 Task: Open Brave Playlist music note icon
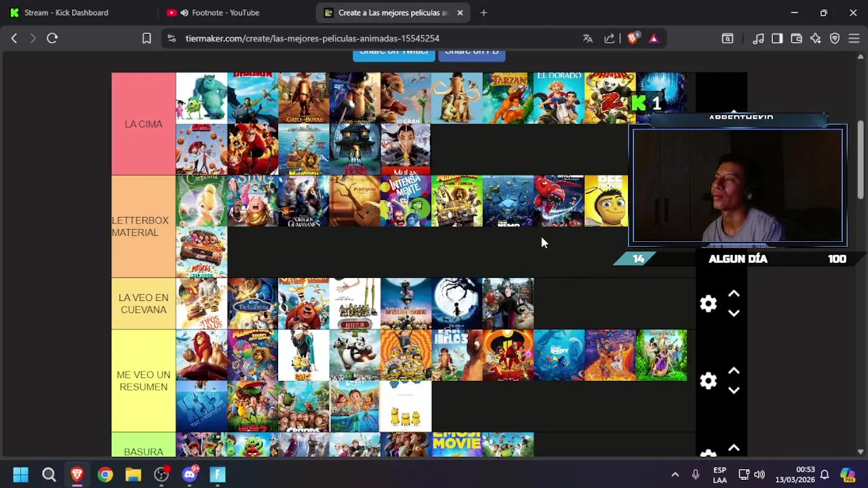[x=759, y=39]
